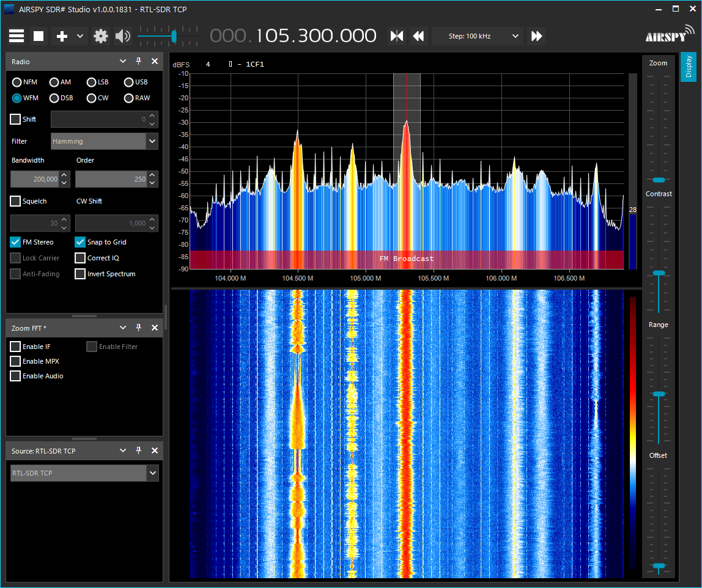Enable Invert Spectrum checkbox
Image resolution: width=702 pixels, height=588 pixels.
[x=79, y=274]
